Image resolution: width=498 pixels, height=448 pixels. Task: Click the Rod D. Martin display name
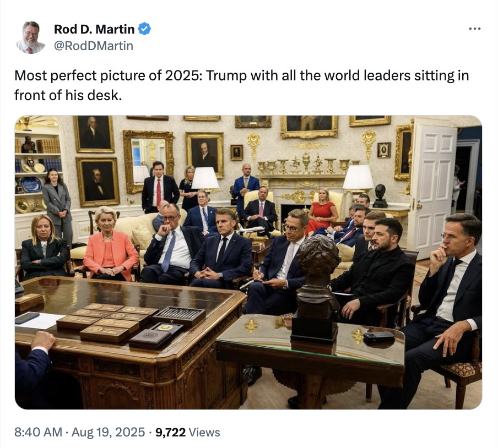pyautogui.click(x=94, y=29)
